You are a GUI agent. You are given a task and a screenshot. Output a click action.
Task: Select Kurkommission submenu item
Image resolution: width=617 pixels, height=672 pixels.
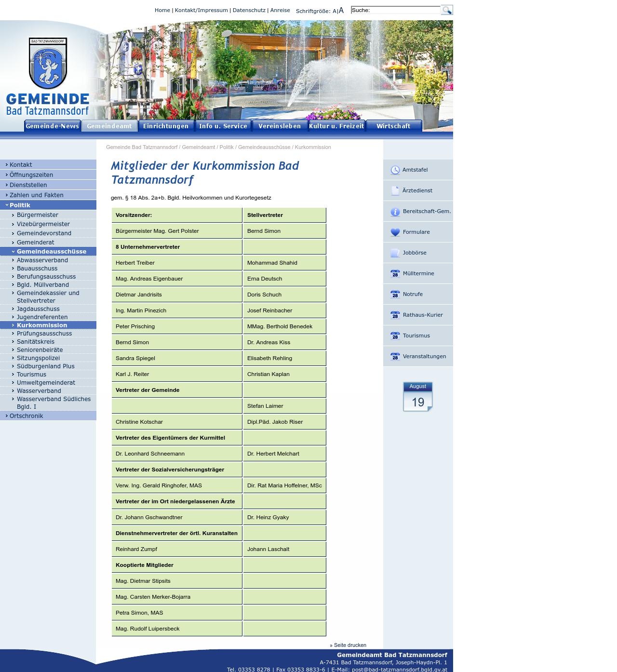tap(48, 325)
